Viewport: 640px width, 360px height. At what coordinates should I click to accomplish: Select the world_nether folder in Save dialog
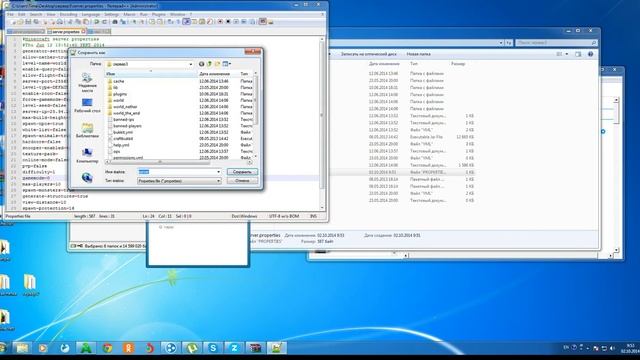pyautogui.click(x=125, y=107)
